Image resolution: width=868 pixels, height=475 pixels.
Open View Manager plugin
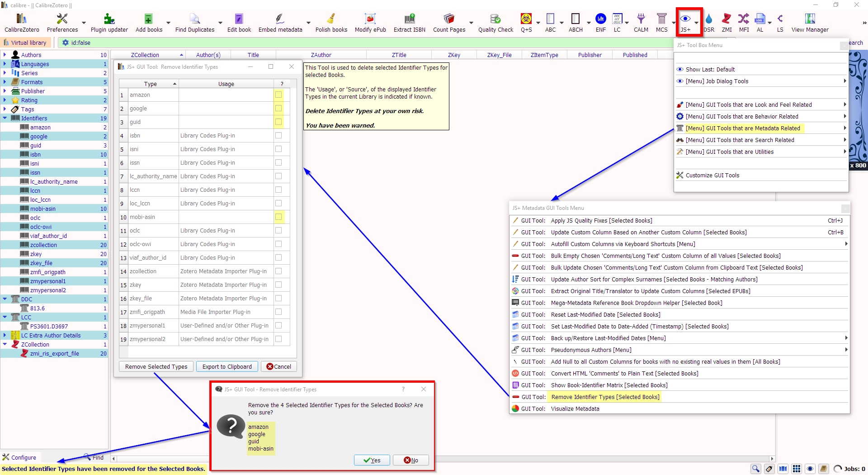[x=810, y=23]
